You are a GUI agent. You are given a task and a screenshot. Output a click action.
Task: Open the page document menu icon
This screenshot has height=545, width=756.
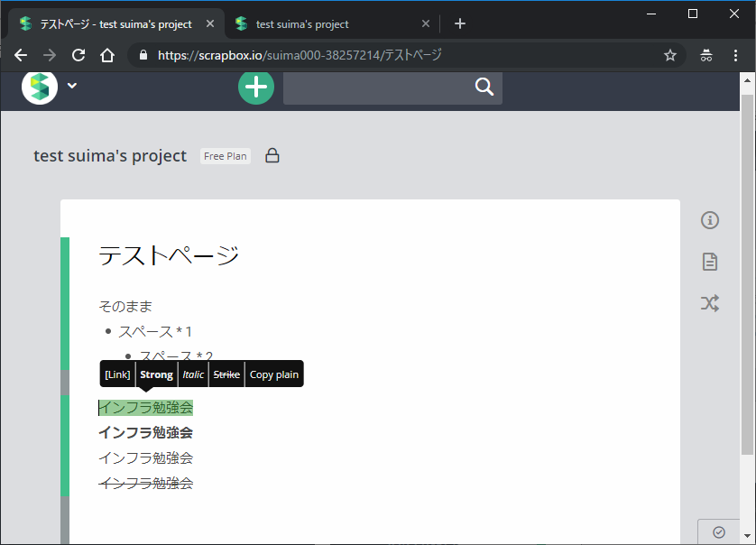click(710, 262)
